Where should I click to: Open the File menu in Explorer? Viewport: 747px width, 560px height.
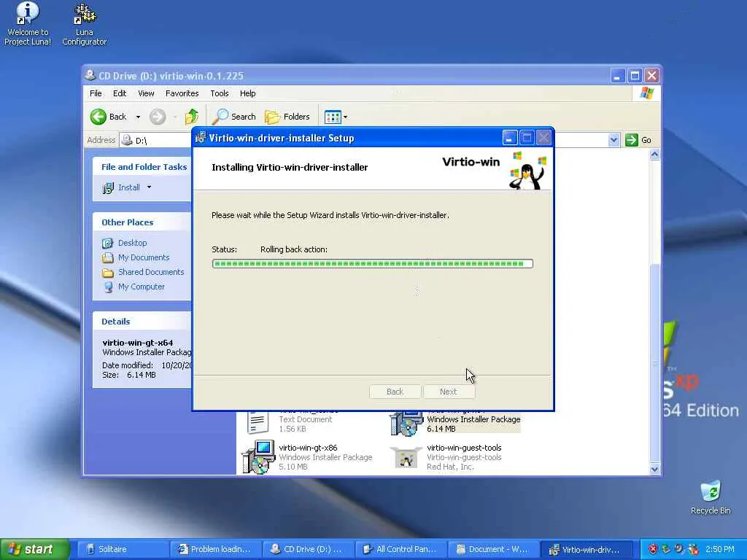click(96, 93)
